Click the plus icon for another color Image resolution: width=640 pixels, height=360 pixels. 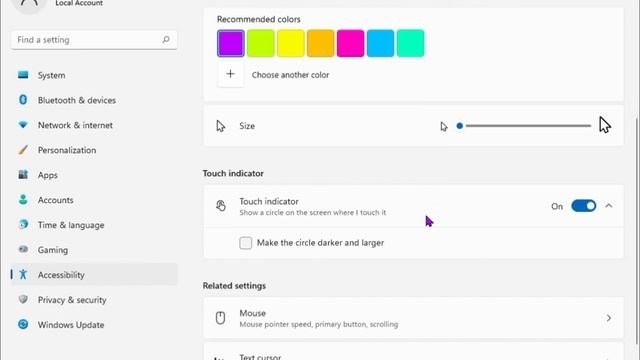(231, 74)
